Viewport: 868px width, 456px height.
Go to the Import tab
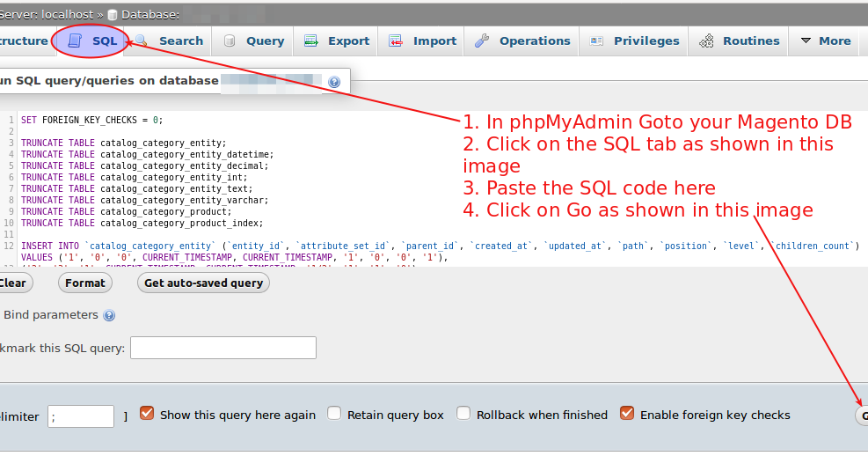click(422, 41)
